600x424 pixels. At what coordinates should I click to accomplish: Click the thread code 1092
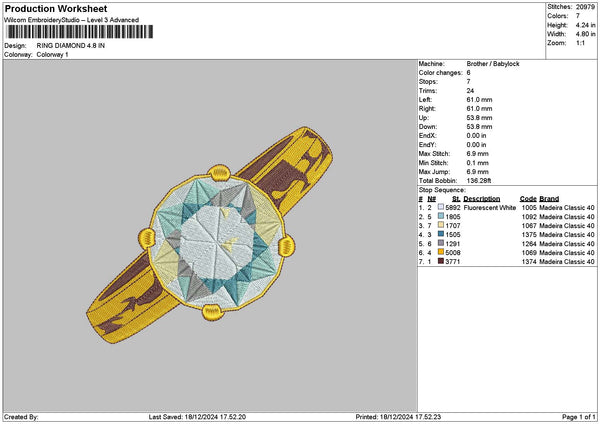[529, 217]
